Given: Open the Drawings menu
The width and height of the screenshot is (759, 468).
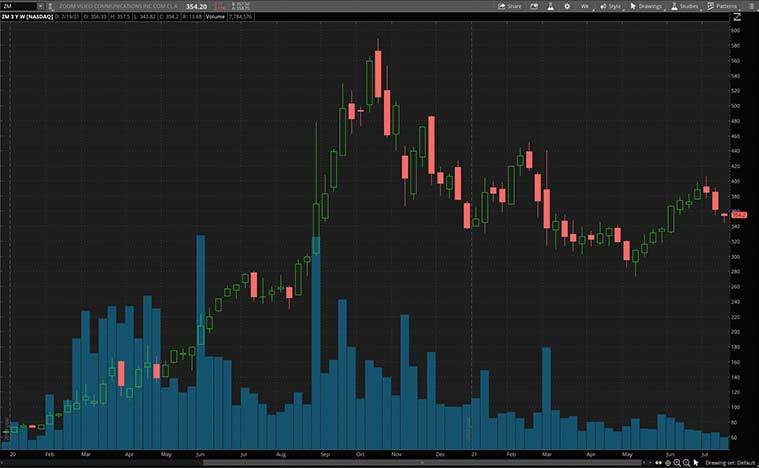Looking at the screenshot, I should [x=646, y=6].
